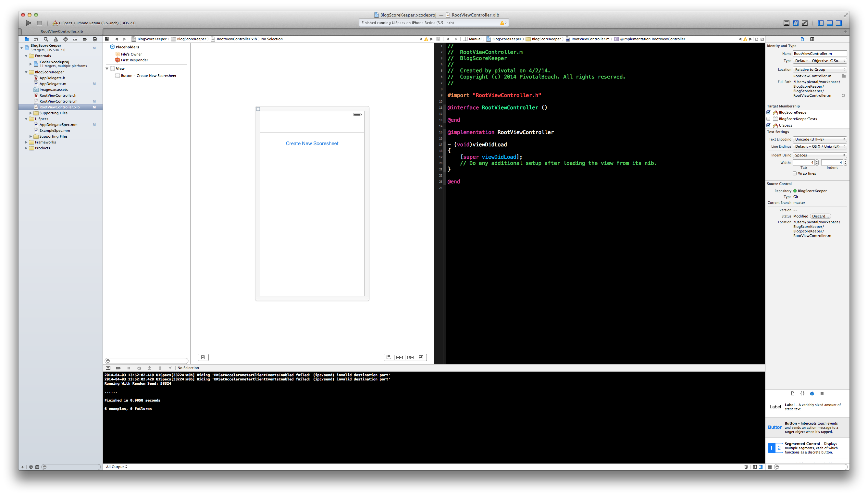The height and width of the screenshot is (496, 868).
Task: Open the Text Encoding dropdown
Action: coord(820,139)
